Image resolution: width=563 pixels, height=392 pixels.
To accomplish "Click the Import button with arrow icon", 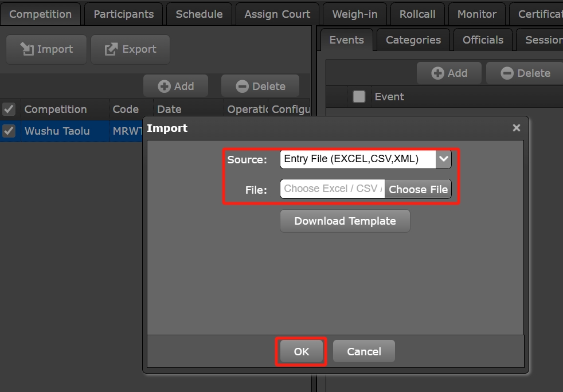I will (46, 49).
